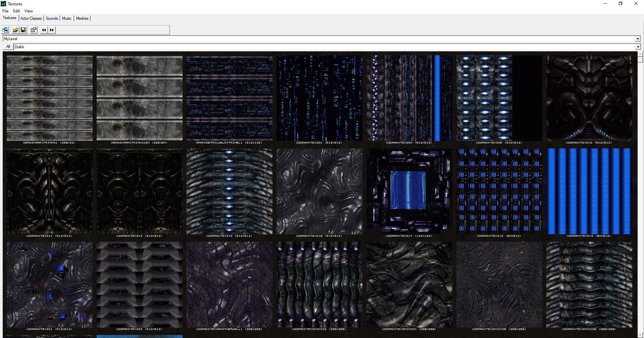Switch to the Actor Classes tab

pyautogui.click(x=31, y=18)
